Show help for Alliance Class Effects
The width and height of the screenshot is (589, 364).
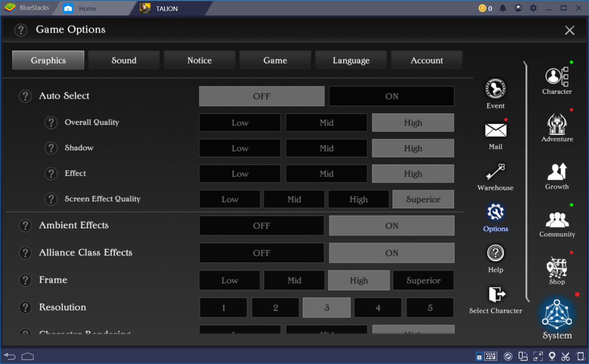pos(25,252)
